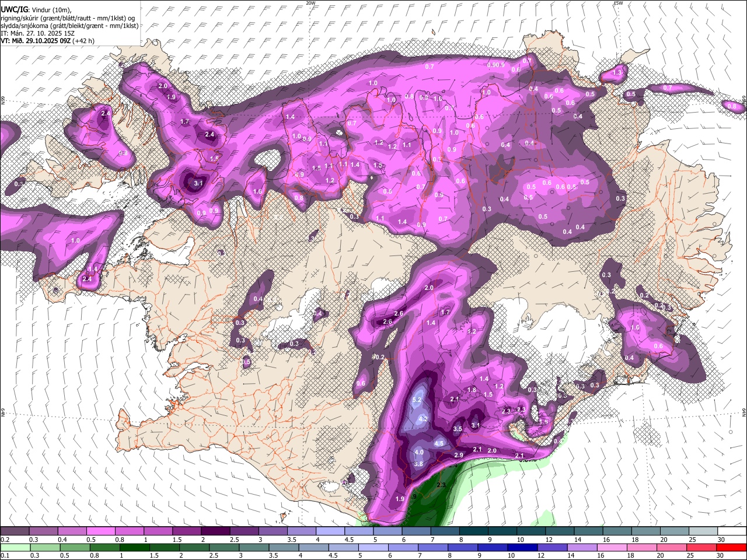Click the 0.1 label in the rain legend
This screenshot has height=560, width=747.
pyautogui.click(x=5, y=555)
